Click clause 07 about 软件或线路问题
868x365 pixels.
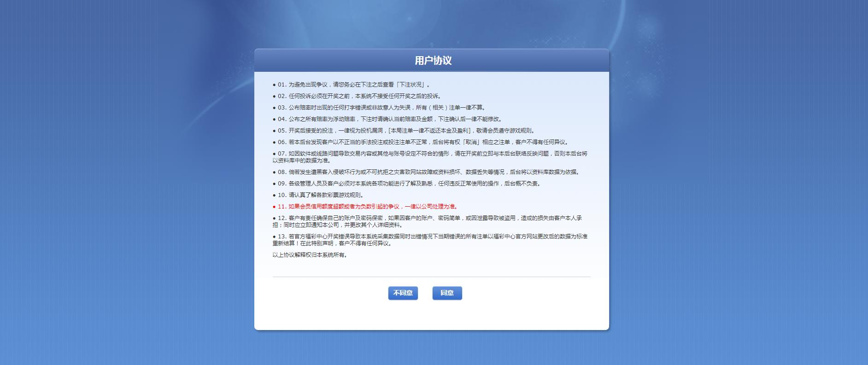tap(430, 157)
